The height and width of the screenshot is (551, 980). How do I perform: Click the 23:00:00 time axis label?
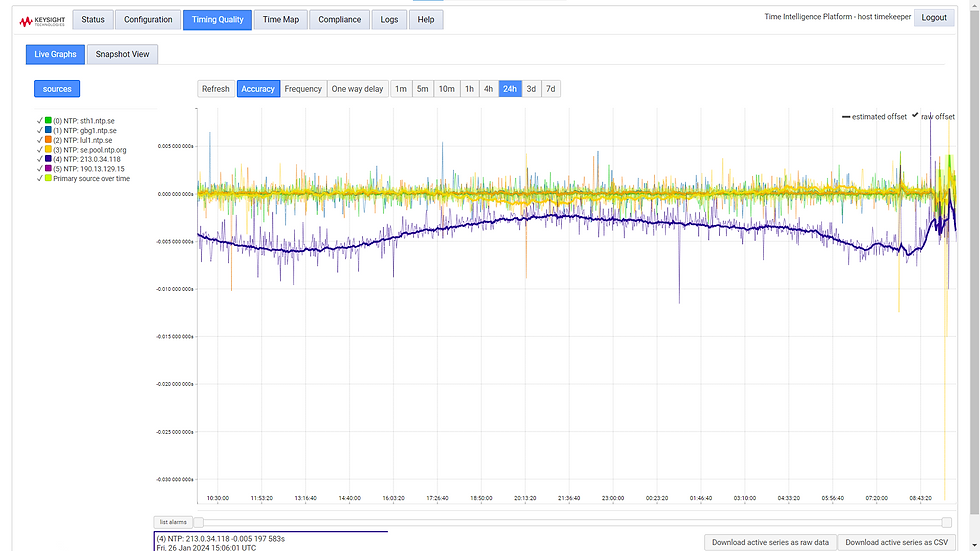pos(612,498)
